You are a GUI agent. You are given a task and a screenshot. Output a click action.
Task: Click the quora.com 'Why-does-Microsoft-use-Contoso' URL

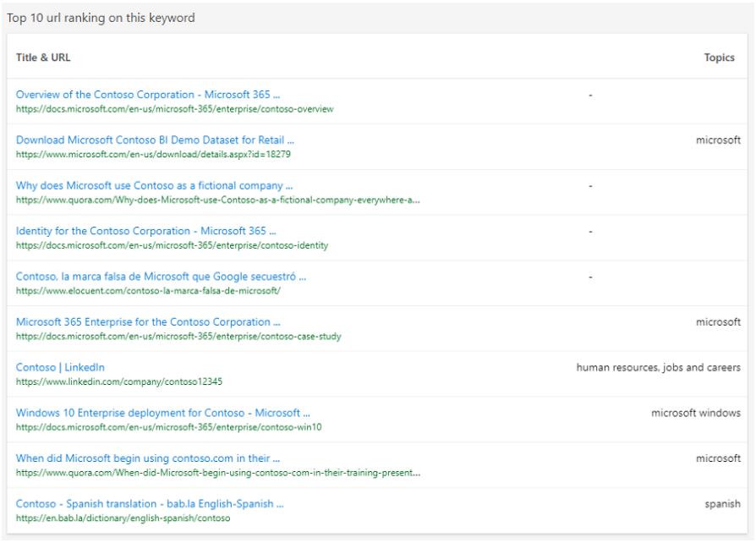218,200
